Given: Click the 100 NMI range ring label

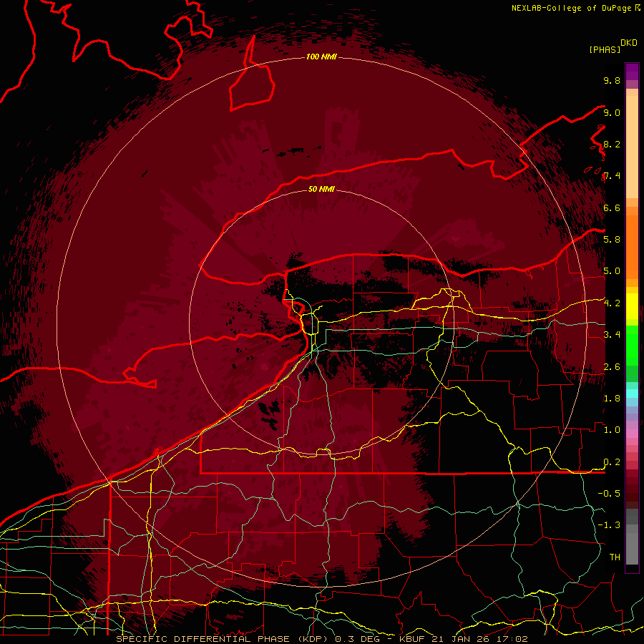Looking at the screenshot, I should pos(321,57).
